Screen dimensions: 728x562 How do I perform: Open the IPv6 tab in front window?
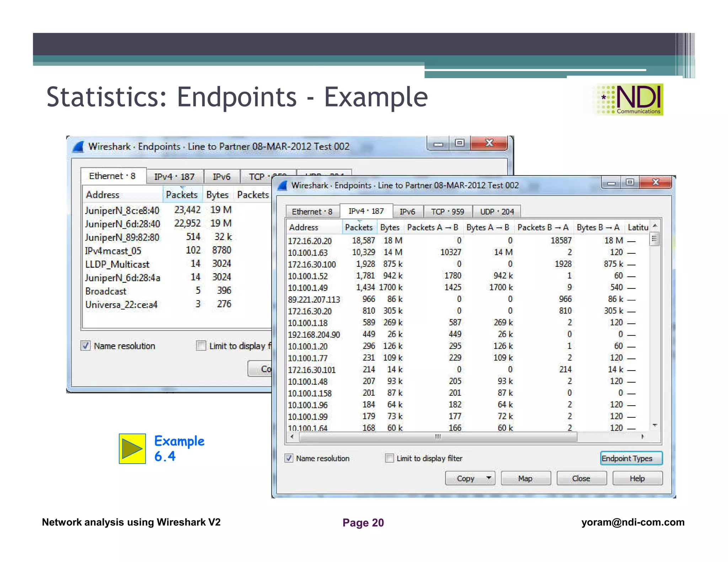pyautogui.click(x=407, y=212)
